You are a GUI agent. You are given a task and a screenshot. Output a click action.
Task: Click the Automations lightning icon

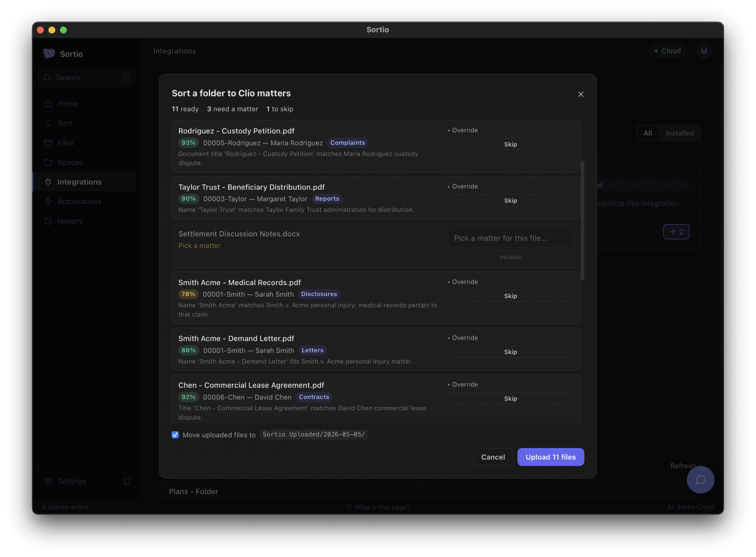pyautogui.click(x=48, y=201)
